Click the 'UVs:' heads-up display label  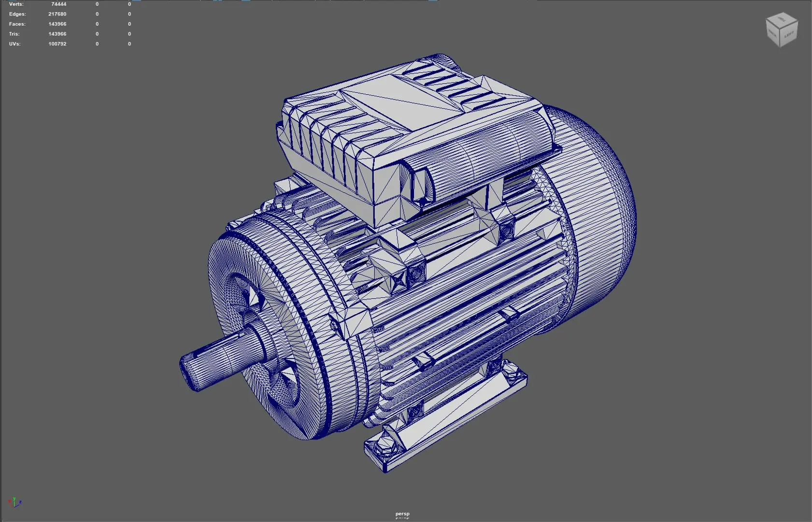tap(14, 43)
